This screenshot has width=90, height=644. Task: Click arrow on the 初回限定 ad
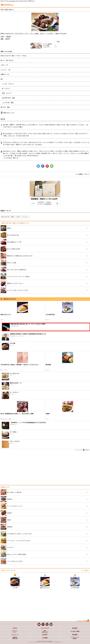coord(57,203)
